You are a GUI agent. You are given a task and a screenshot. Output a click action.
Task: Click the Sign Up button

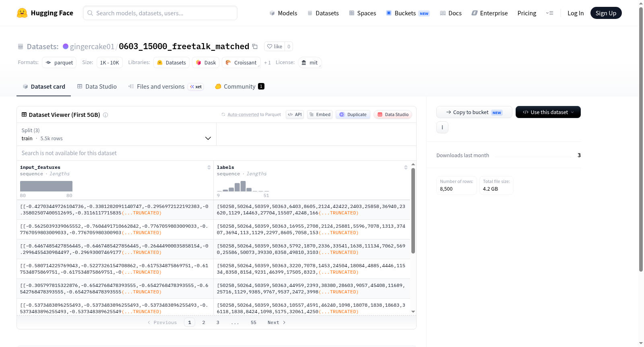[606, 13]
